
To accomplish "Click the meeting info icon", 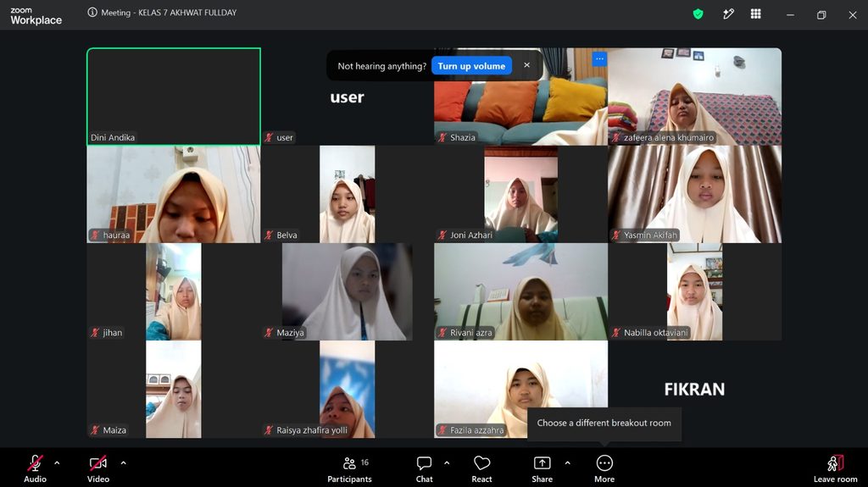I will click(92, 12).
